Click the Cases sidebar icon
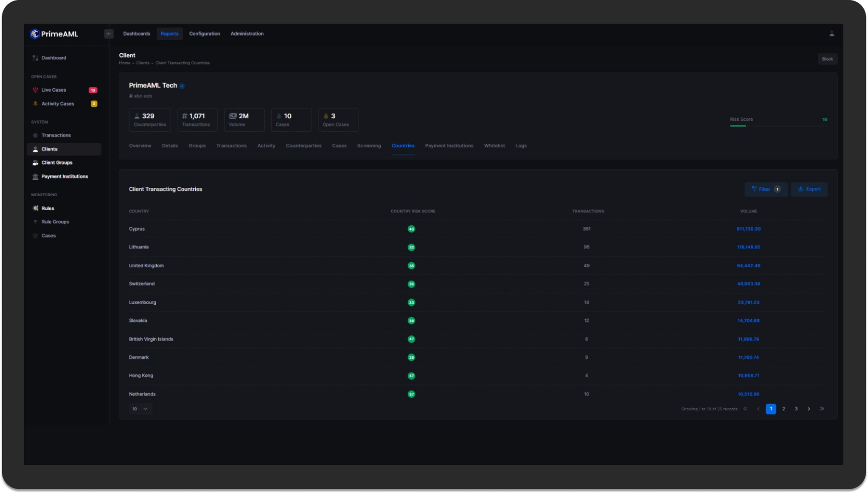Viewport: 868px width, 493px height. tap(35, 236)
